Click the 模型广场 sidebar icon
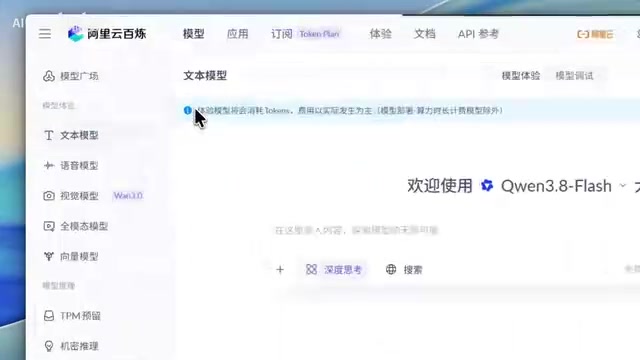The image size is (640, 360). (49, 76)
